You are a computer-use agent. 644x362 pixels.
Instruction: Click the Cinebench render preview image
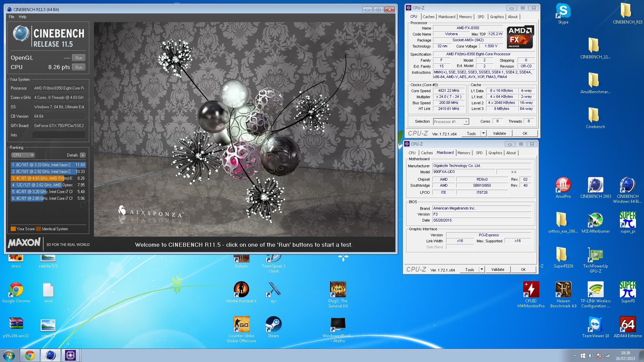tap(244, 129)
